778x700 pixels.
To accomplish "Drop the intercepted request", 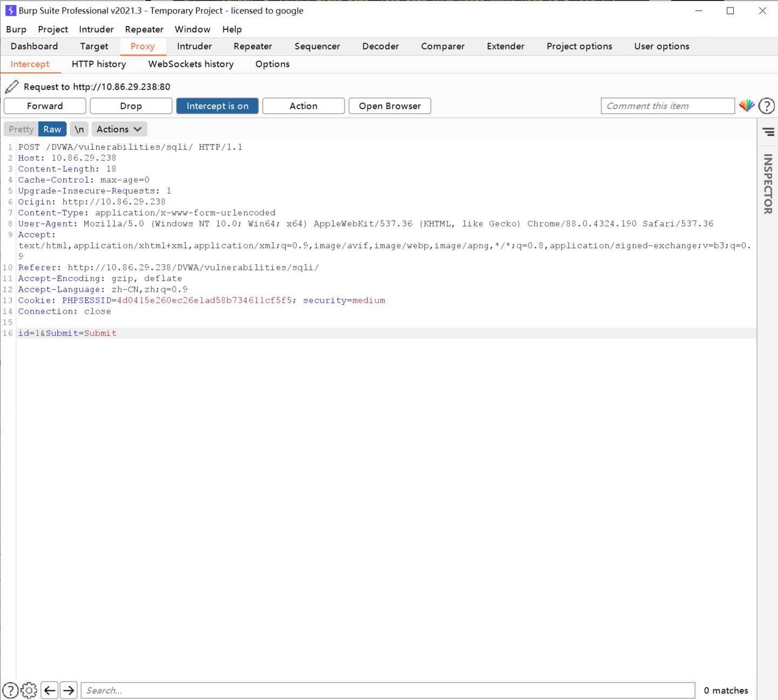I will coord(131,106).
